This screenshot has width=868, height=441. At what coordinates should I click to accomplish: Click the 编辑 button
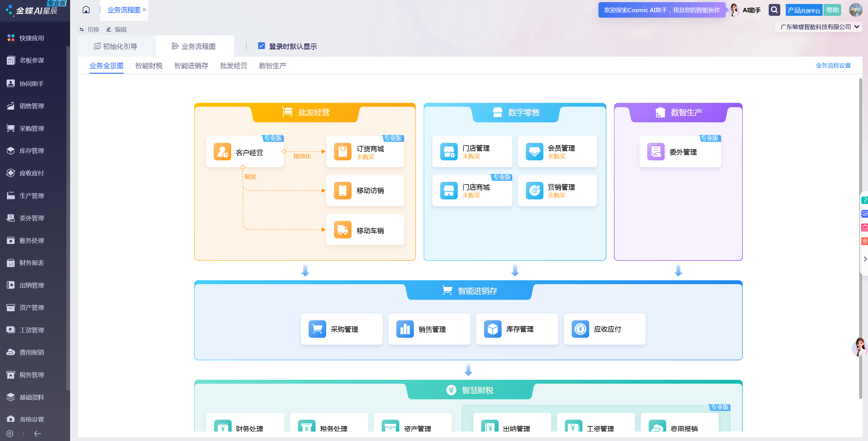[116, 29]
